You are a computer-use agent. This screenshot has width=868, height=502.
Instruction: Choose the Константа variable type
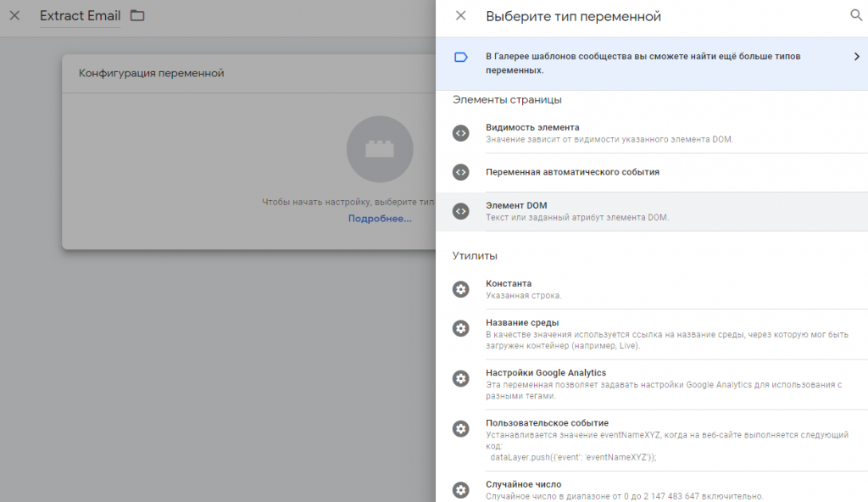[x=509, y=283]
